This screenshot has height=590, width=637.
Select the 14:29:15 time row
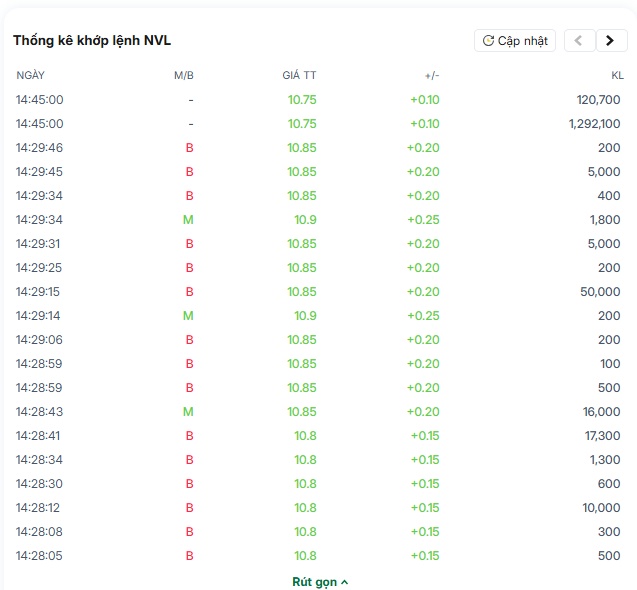(318, 291)
